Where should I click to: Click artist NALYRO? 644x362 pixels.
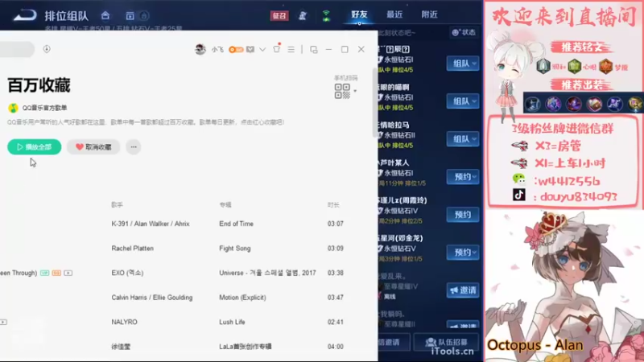tap(124, 323)
